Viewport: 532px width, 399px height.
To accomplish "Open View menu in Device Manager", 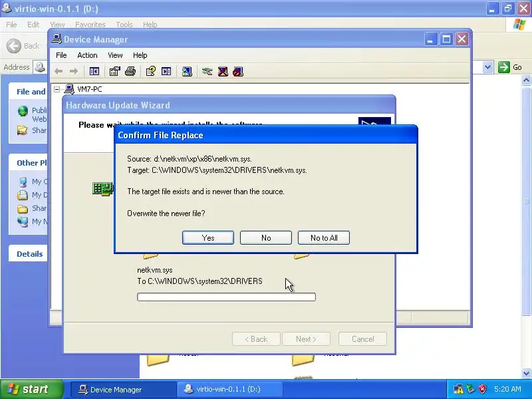I will pyautogui.click(x=115, y=55).
